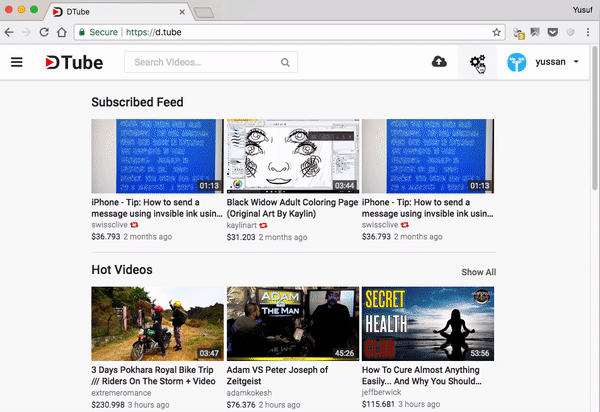Click the 45:26 duration badge
Viewport: 600px width, 412px height.
(344, 353)
